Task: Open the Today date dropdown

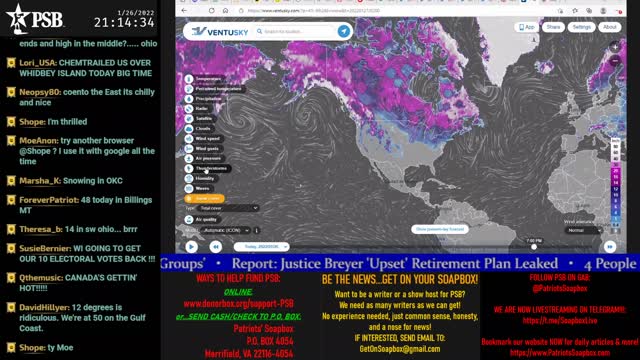Action: (x=262, y=247)
